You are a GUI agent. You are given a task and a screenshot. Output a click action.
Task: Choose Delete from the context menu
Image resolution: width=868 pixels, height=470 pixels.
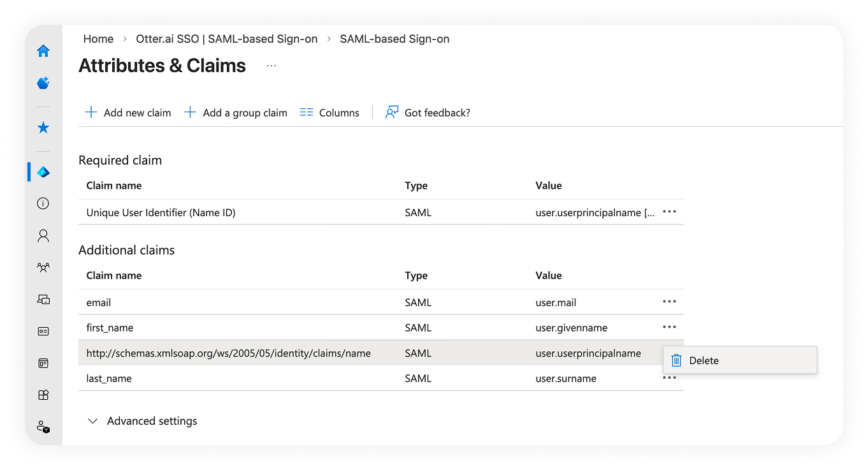(x=704, y=360)
